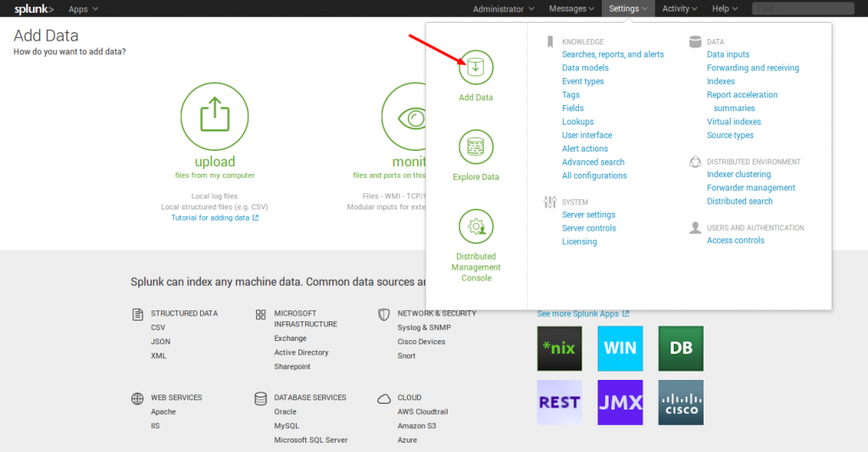Click User interface entry
This screenshot has height=452, width=868.
(587, 135)
